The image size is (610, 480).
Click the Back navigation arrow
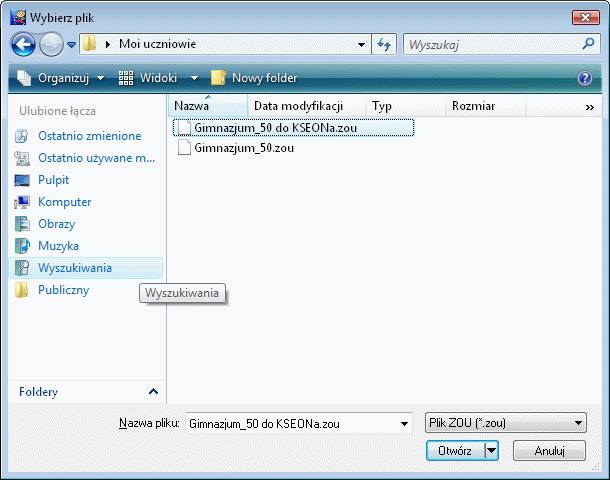[23, 45]
